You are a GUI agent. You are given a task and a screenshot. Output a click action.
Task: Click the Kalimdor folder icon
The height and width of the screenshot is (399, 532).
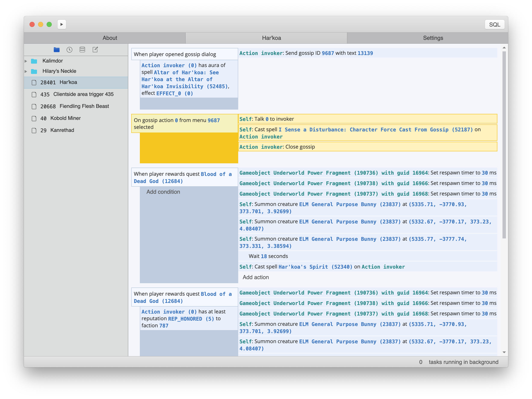[34, 61]
